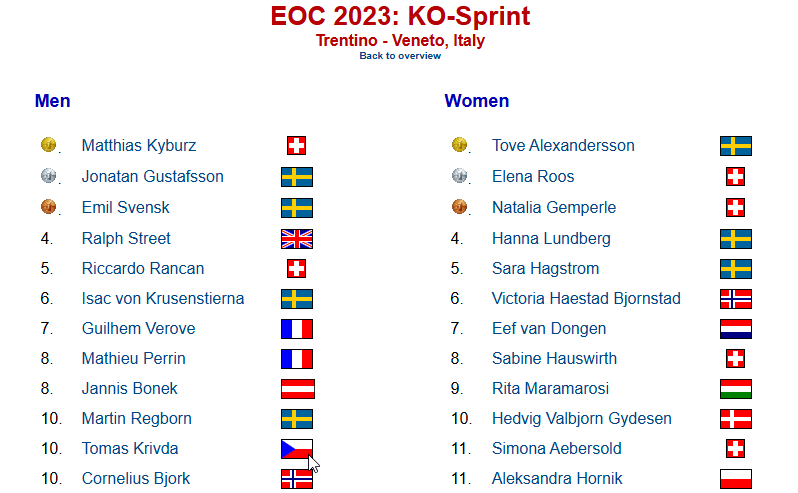Click the bronze medal icon beside Natalia Gemperle
This screenshot has height=493, width=798.
(459, 207)
